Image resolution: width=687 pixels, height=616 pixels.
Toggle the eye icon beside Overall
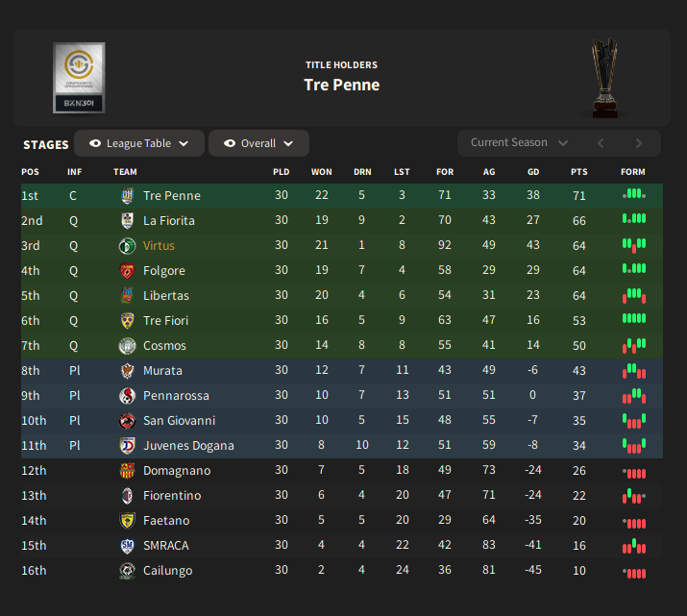coord(230,143)
